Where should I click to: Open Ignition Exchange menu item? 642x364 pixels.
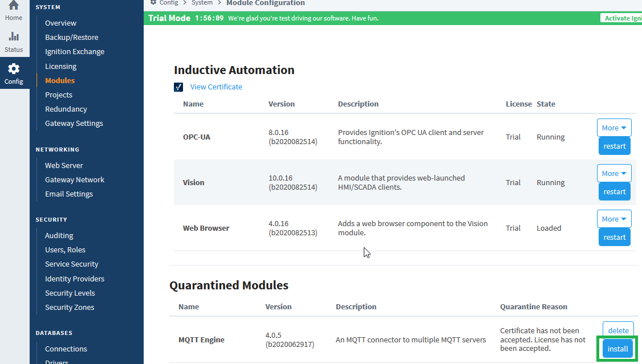[x=75, y=52]
